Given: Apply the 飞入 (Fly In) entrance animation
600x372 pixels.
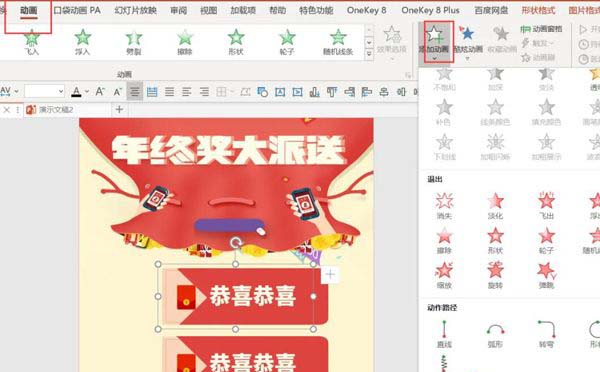Looking at the screenshot, I should (x=31, y=42).
